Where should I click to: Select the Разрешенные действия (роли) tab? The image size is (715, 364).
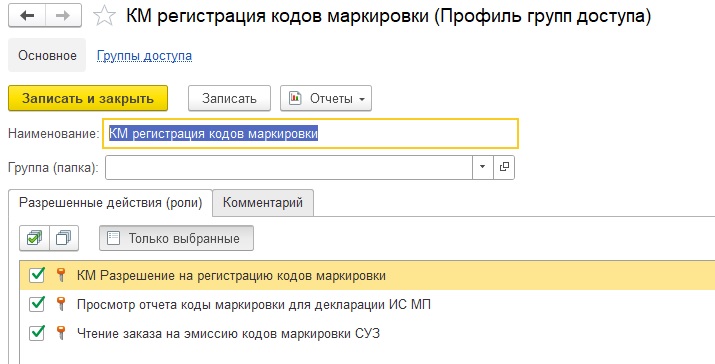coord(110,203)
